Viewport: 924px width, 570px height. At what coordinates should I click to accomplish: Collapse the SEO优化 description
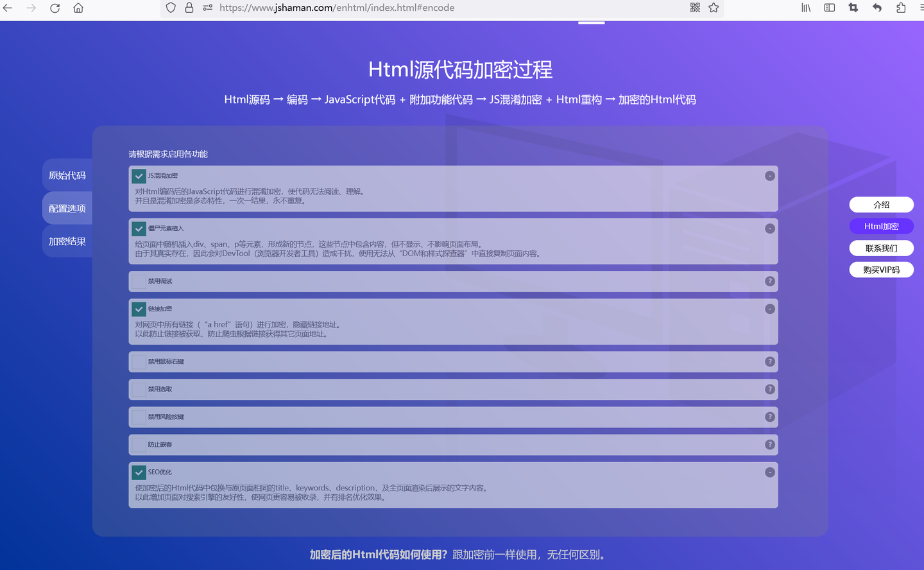pyautogui.click(x=770, y=472)
